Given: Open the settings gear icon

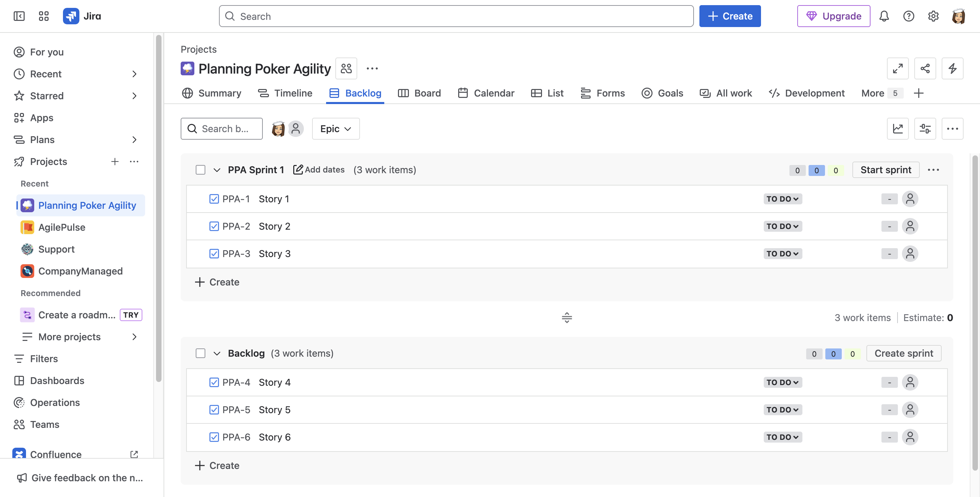Looking at the screenshot, I should click(933, 16).
